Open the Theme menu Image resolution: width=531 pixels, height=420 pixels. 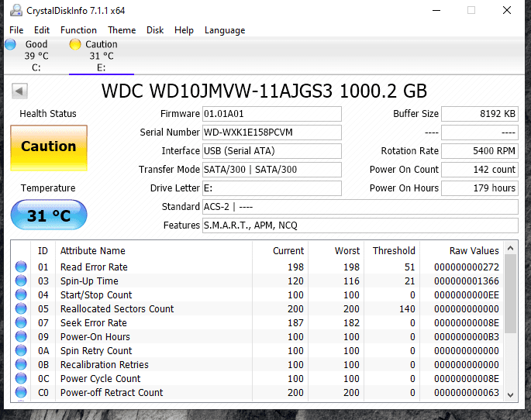click(122, 30)
